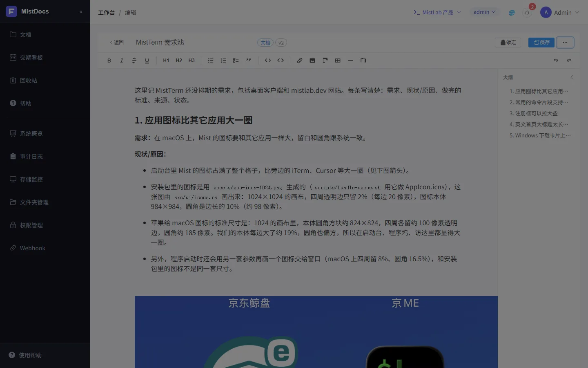Viewport: 588px width, 368px height.
Task: Insert a bulleted list
Action: pos(211,61)
